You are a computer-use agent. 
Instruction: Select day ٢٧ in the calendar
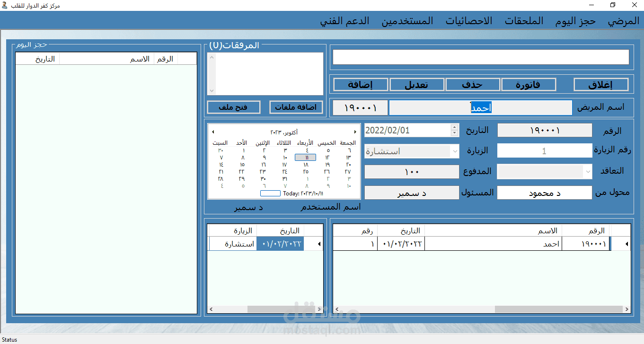[348, 172]
